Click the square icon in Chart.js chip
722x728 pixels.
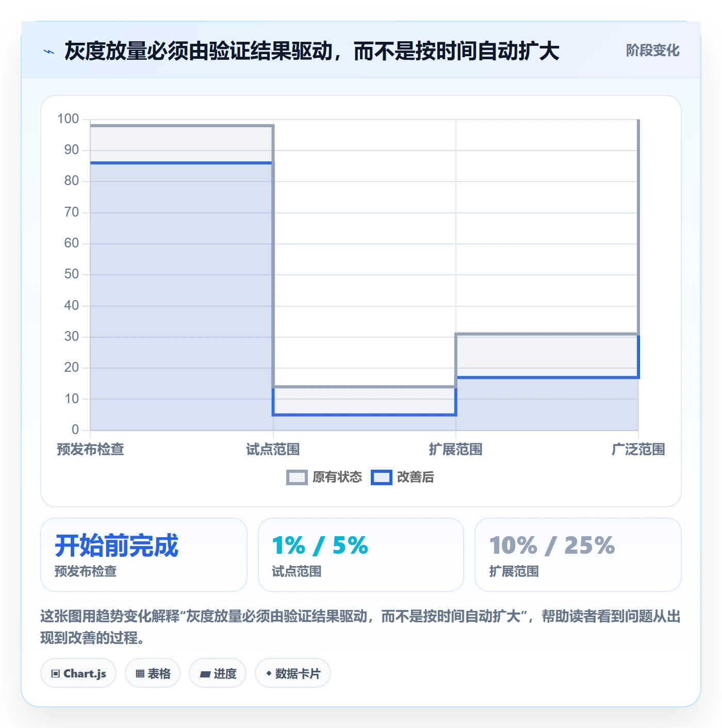pos(56,673)
